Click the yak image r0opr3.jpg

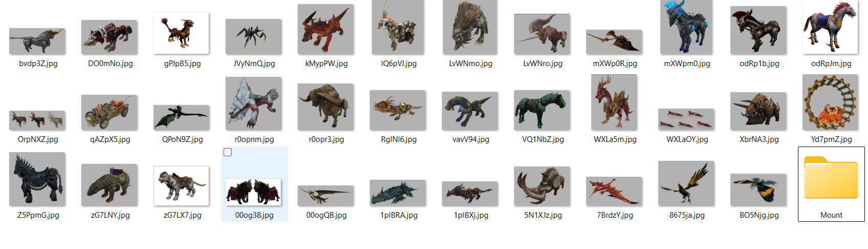coord(326,107)
